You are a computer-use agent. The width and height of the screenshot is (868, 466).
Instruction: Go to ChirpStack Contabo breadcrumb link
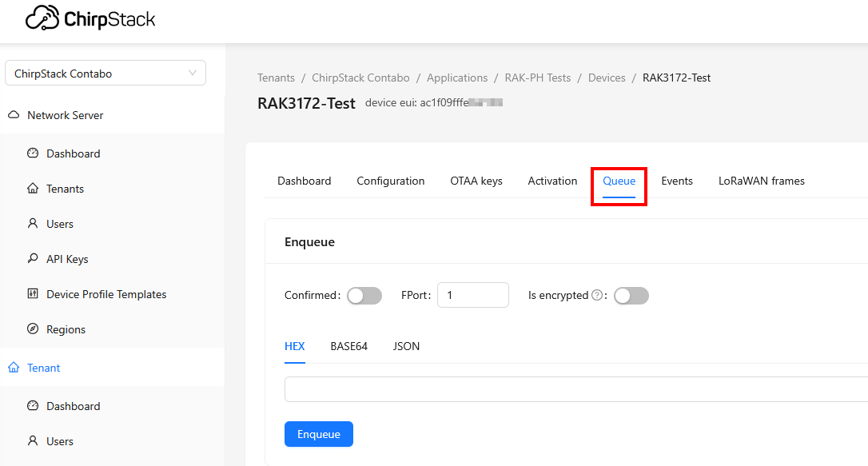(x=360, y=78)
